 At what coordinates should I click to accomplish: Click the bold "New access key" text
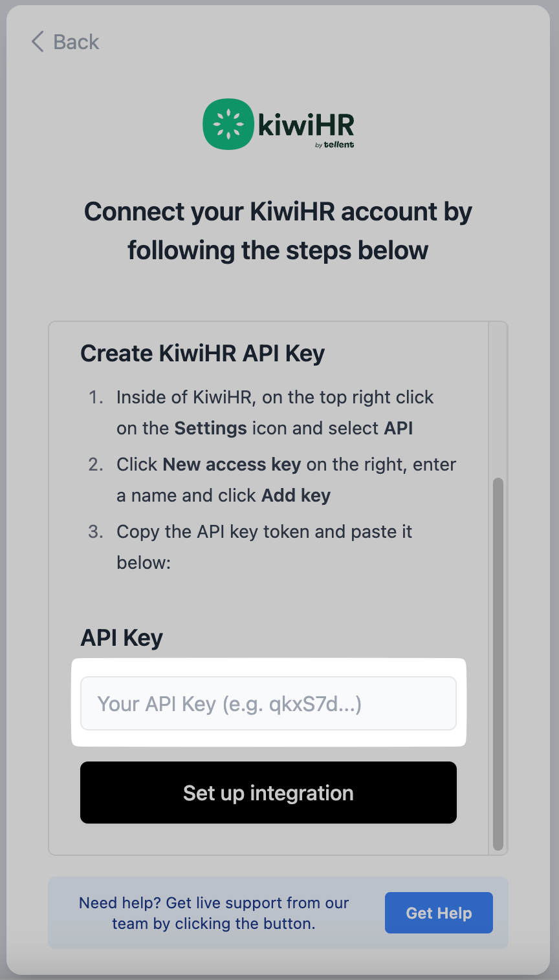point(232,465)
